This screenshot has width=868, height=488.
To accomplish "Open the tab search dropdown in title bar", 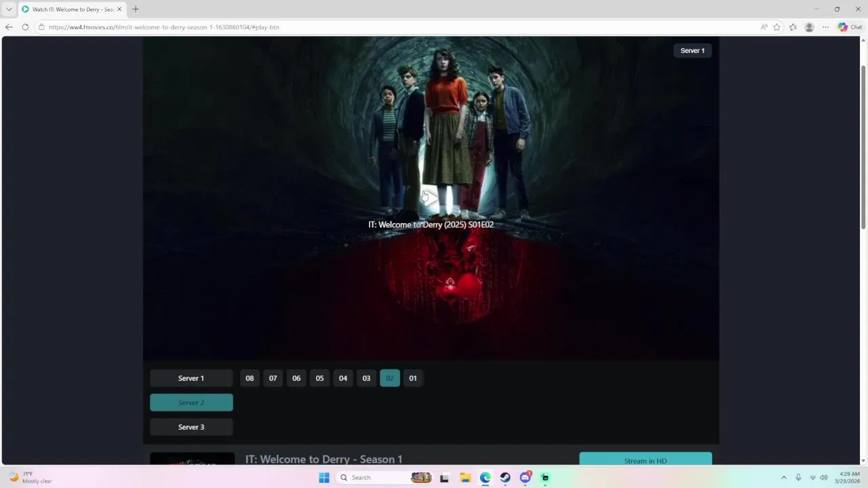I will 9,9.
